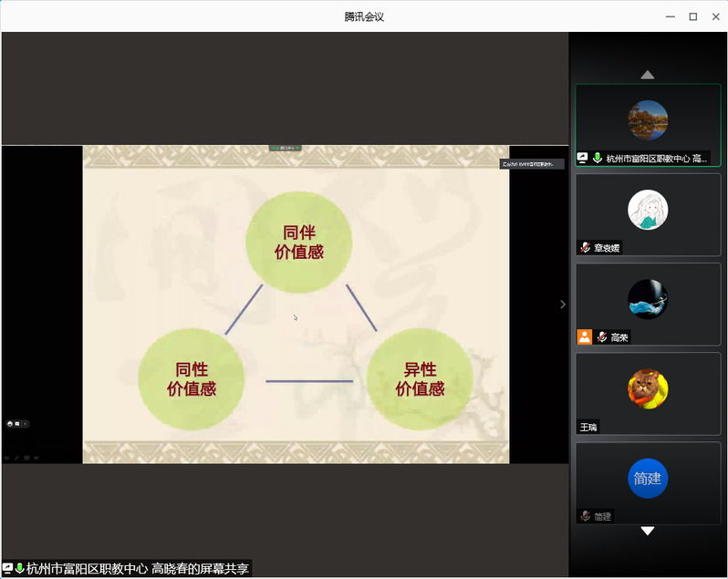Select 章袁嫄's participant tile avatar

click(648, 210)
